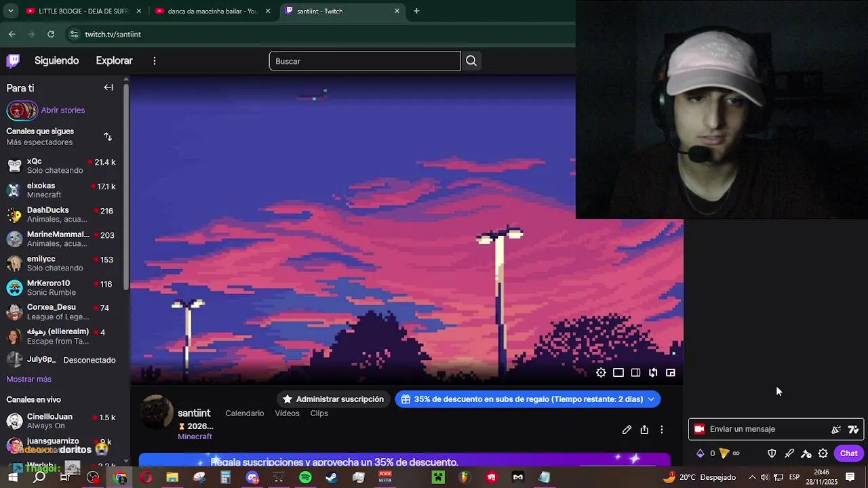This screenshot has width=868, height=488.
Task: Open the Explorar page
Action: point(115,61)
